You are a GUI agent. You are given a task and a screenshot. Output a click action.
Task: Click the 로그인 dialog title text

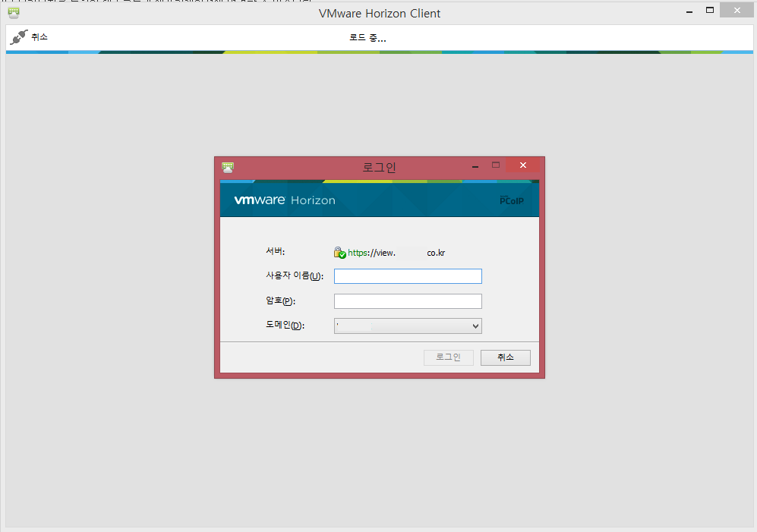coord(380,168)
